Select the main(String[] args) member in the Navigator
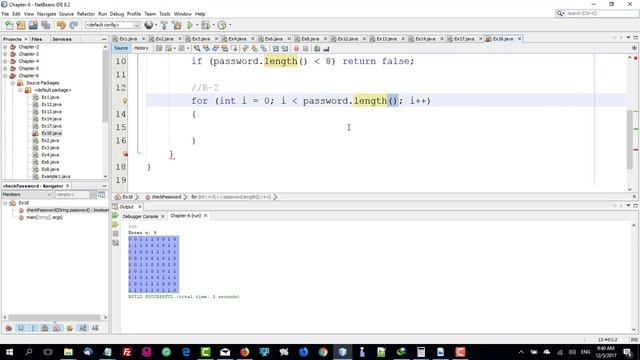 44,217
